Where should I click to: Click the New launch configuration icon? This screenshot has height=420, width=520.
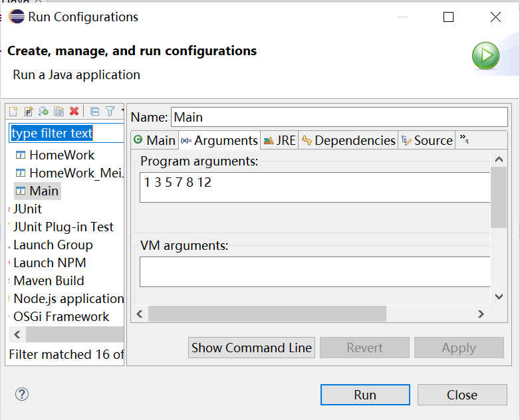[13, 112]
